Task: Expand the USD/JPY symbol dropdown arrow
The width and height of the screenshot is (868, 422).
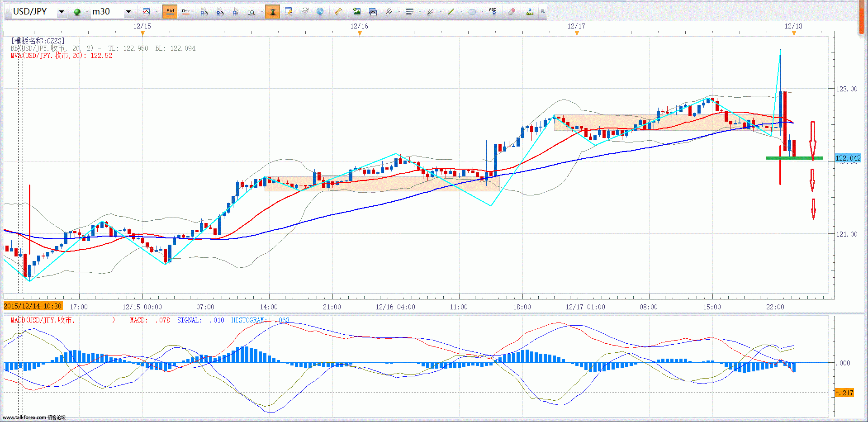Action: 62,12
